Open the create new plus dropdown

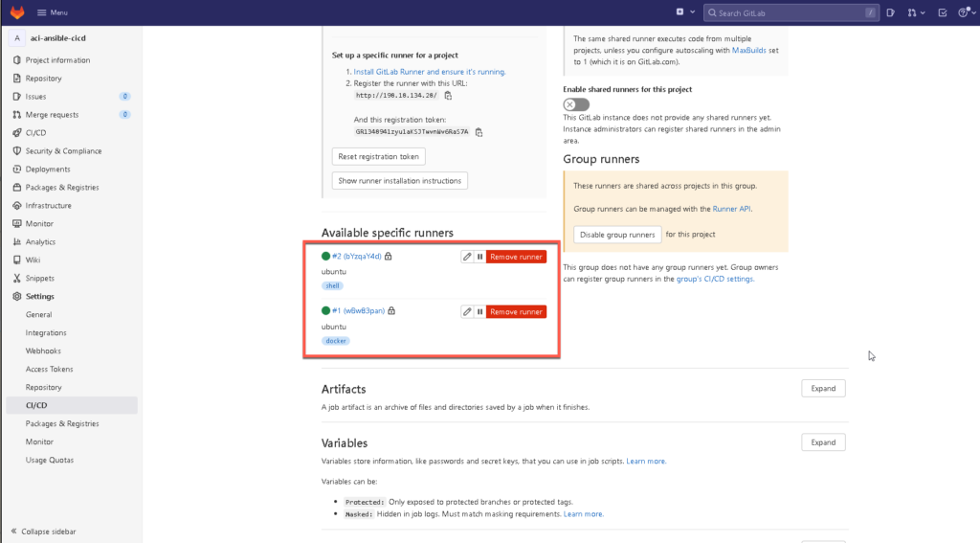click(x=685, y=11)
